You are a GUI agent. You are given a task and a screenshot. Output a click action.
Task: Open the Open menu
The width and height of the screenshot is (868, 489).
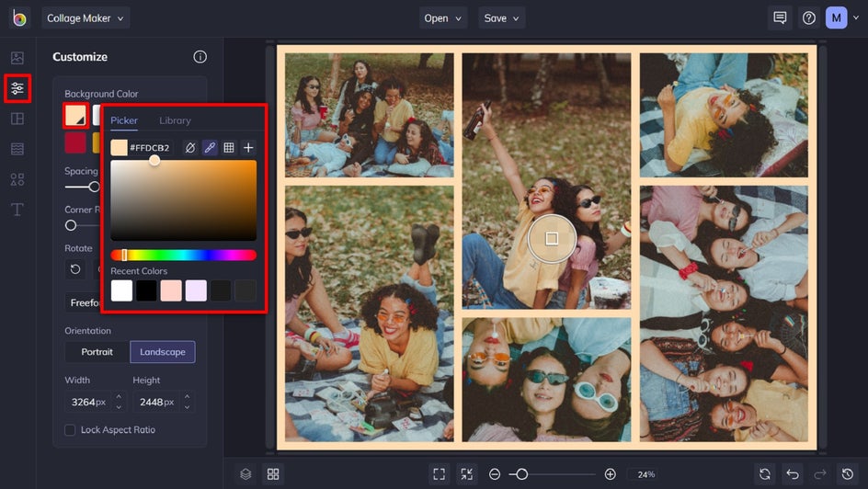tap(443, 18)
